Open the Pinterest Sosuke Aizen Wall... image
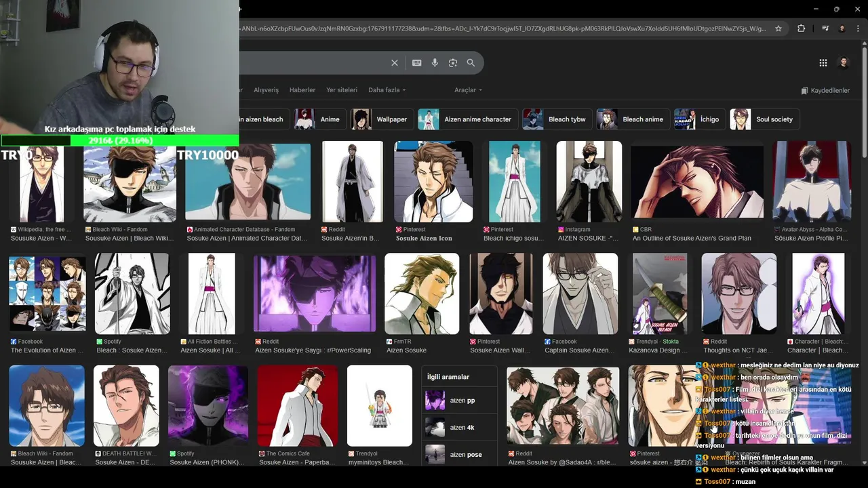This screenshot has height=488, width=868. click(501, 293)
